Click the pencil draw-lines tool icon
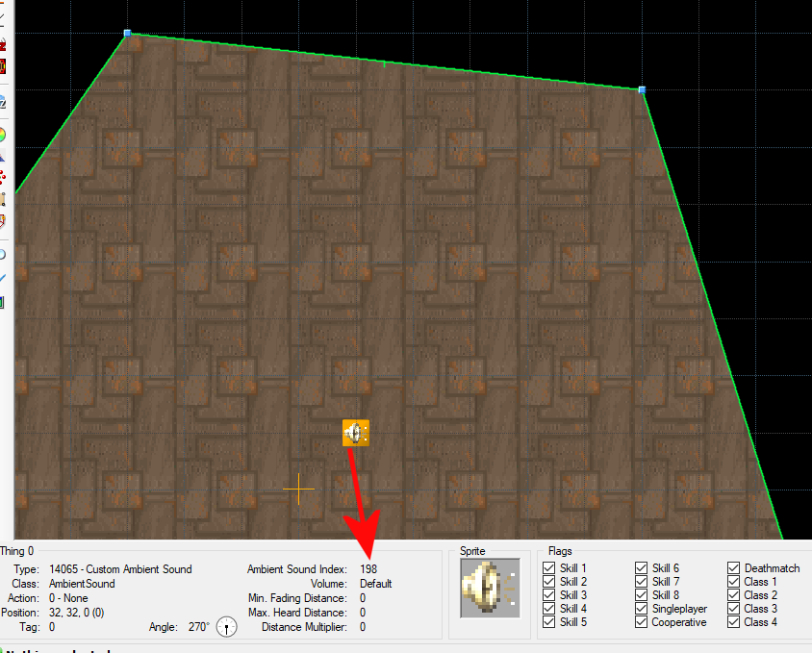 pyautogui.click(x=4, y=15)
